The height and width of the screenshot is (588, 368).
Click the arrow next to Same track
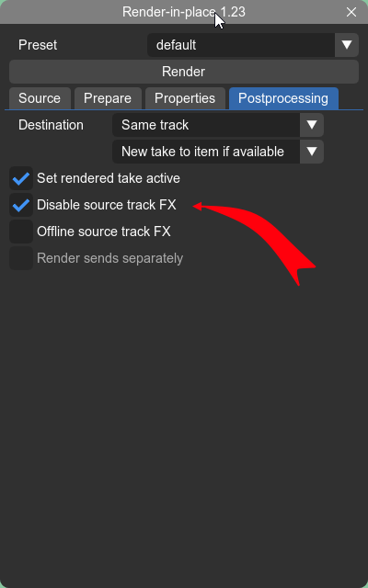(312, 125)
